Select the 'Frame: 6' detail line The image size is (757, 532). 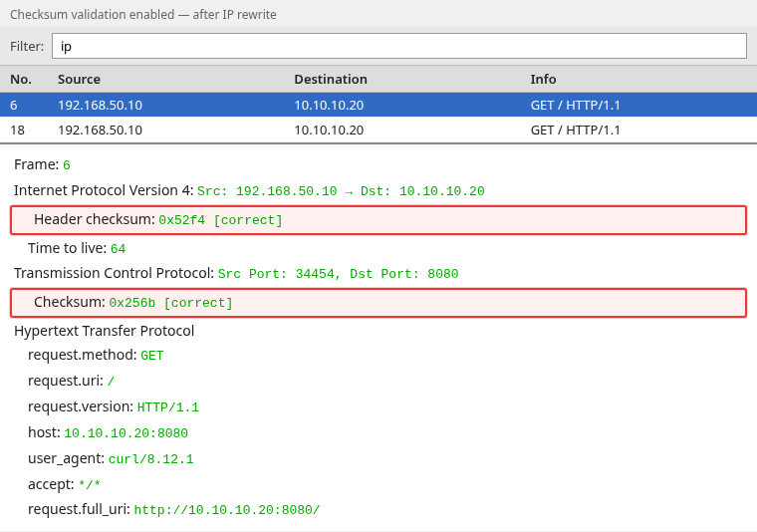pyautogui.click(x=42, y=164)
